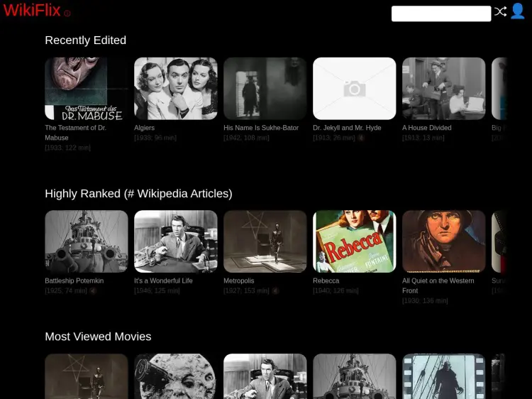Open Metropolis thumbnail in Most Viewed Movies
Viewport: 532px width, 399px height.
tap(87, 376)
